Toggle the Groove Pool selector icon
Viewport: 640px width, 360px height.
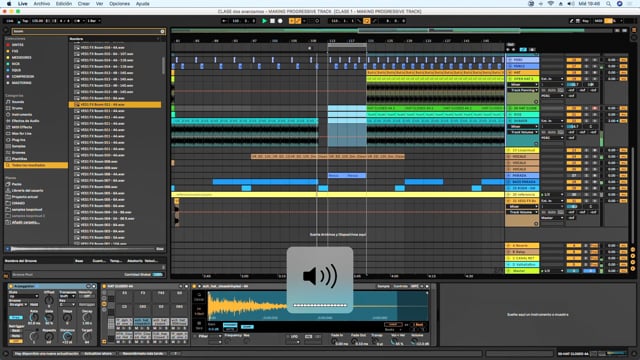(6, 276)
